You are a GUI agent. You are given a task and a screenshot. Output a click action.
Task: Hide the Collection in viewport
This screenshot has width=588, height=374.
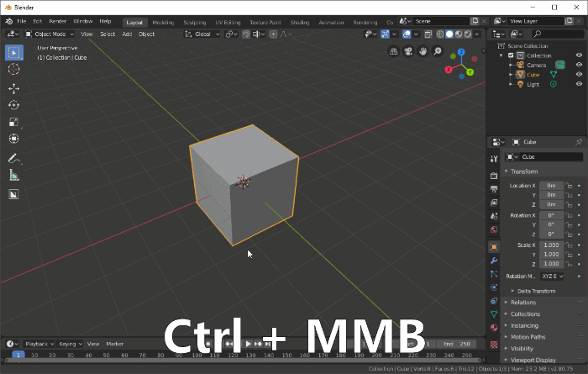click(x=579, y=55)
